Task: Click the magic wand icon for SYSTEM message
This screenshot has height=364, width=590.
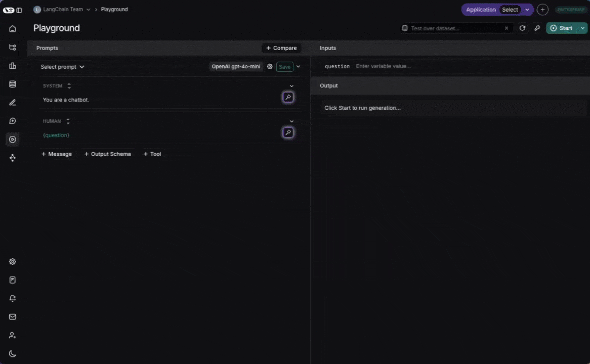Action: click(288, 97)
